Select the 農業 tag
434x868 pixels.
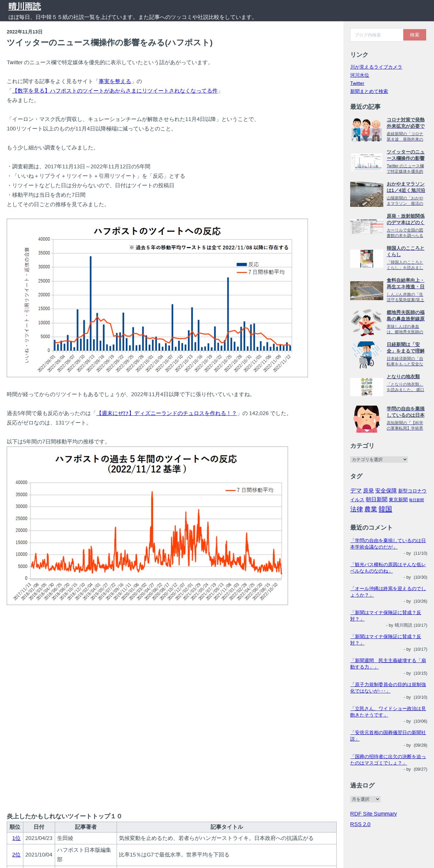tap(370, 509)
